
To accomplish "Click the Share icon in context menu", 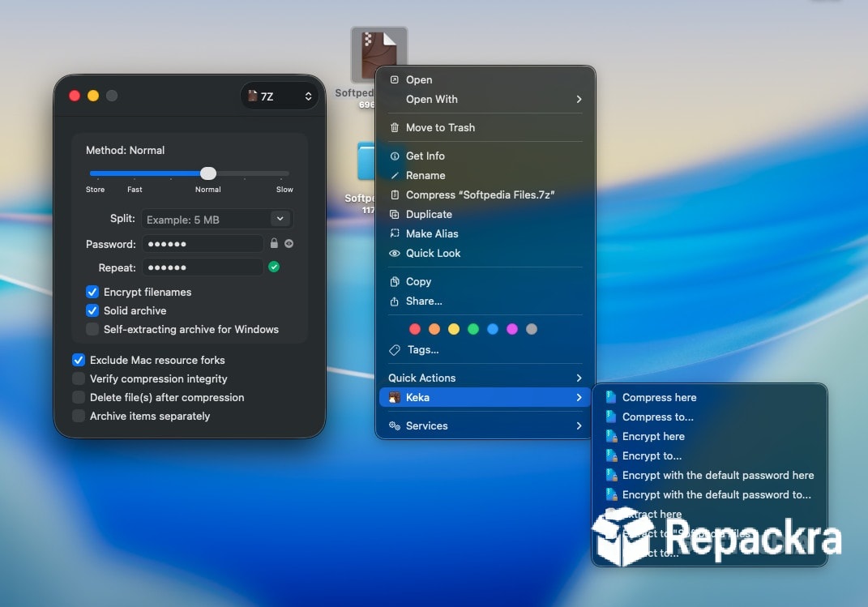I will (x=394, y=301).
